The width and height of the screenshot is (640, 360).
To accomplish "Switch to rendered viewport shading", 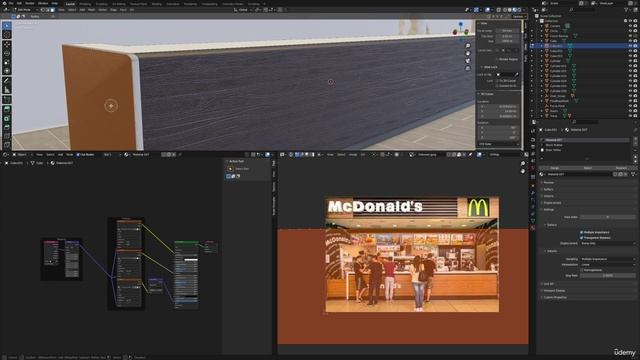I will (x=520, y=10).
